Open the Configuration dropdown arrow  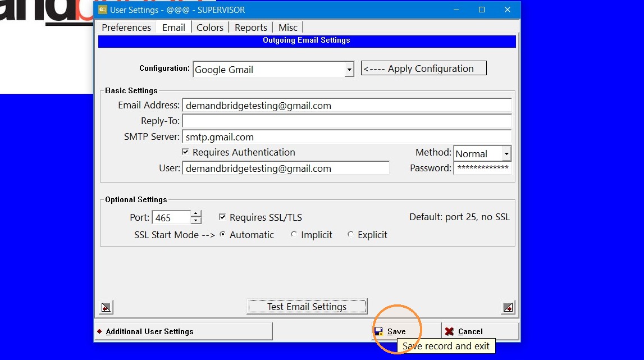coord(349,70)
